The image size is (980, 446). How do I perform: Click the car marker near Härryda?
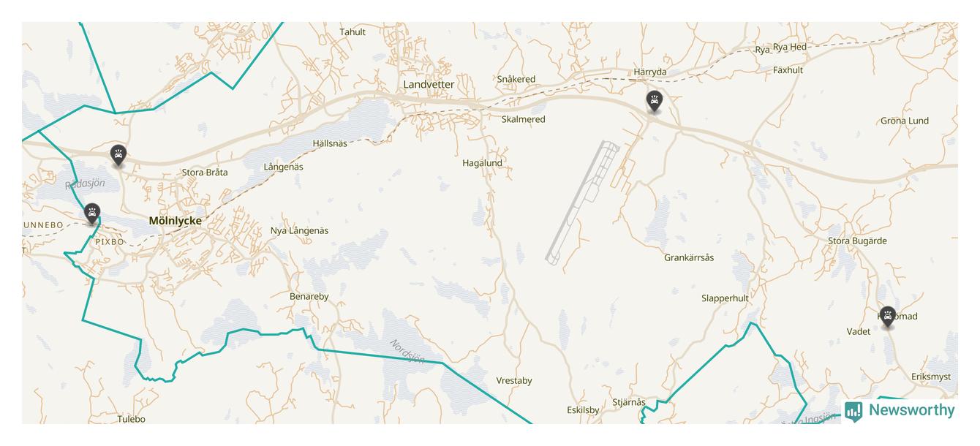655,102
